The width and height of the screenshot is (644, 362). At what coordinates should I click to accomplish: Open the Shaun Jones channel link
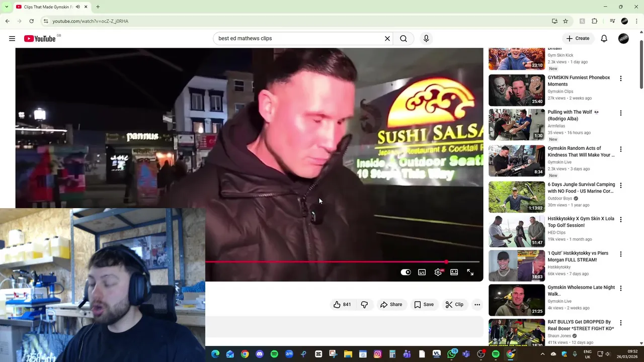coord(559,336)
